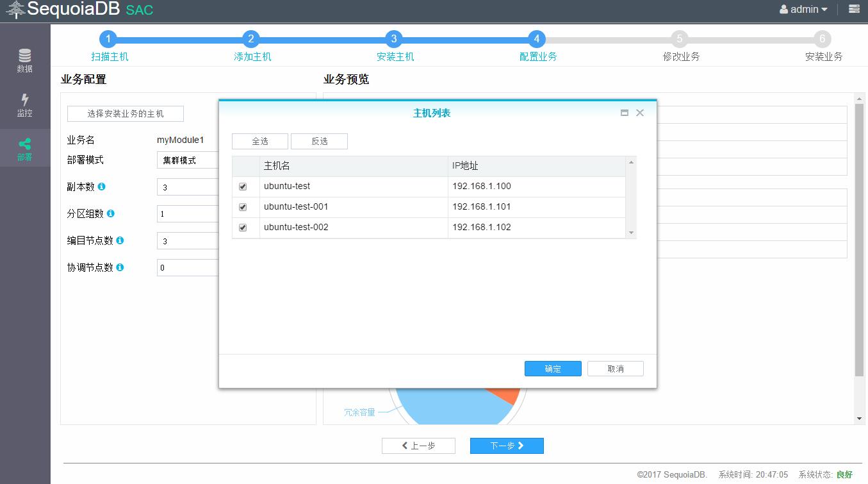The image size is (868, 484).
Task: Go to step 3 安装主机
Action: click(394, 39)
